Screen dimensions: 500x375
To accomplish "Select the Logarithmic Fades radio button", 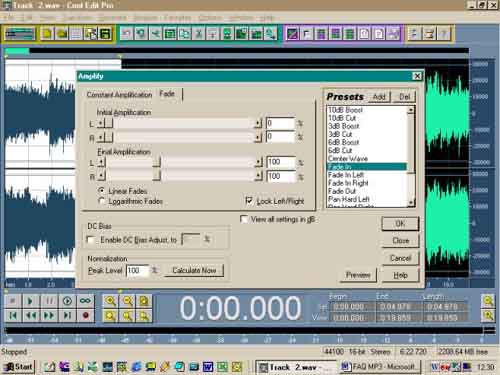I will tap(101, 201).
